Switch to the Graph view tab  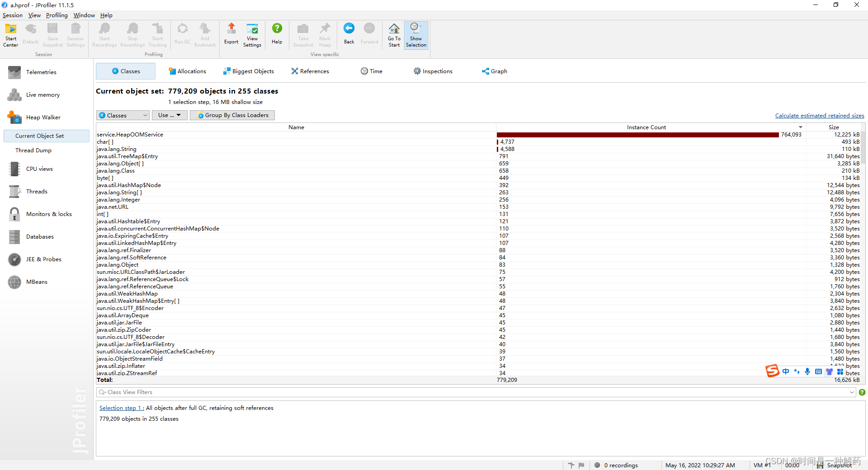[495, 71]
